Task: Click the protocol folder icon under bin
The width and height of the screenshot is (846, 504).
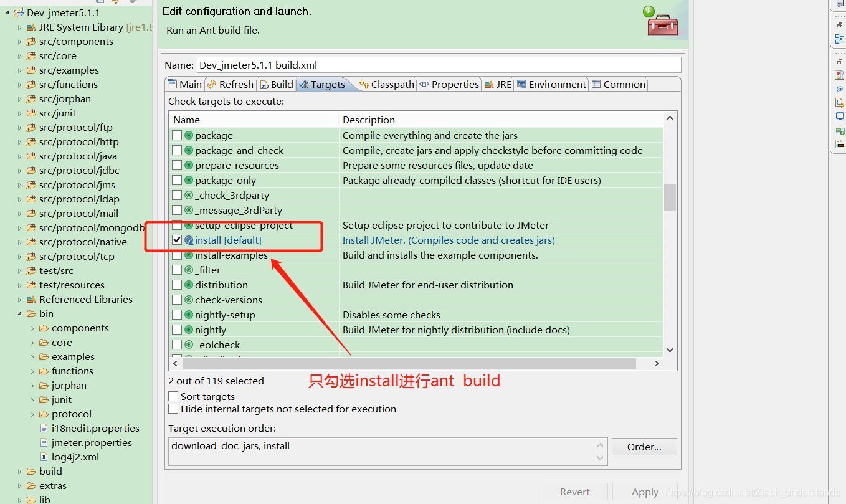Action: 44,414
